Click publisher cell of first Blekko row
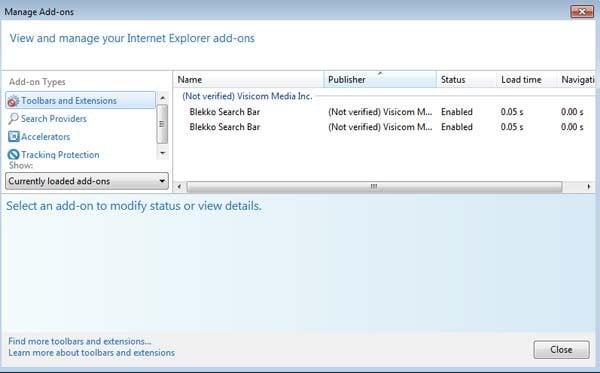 click(x=380, y=112)
